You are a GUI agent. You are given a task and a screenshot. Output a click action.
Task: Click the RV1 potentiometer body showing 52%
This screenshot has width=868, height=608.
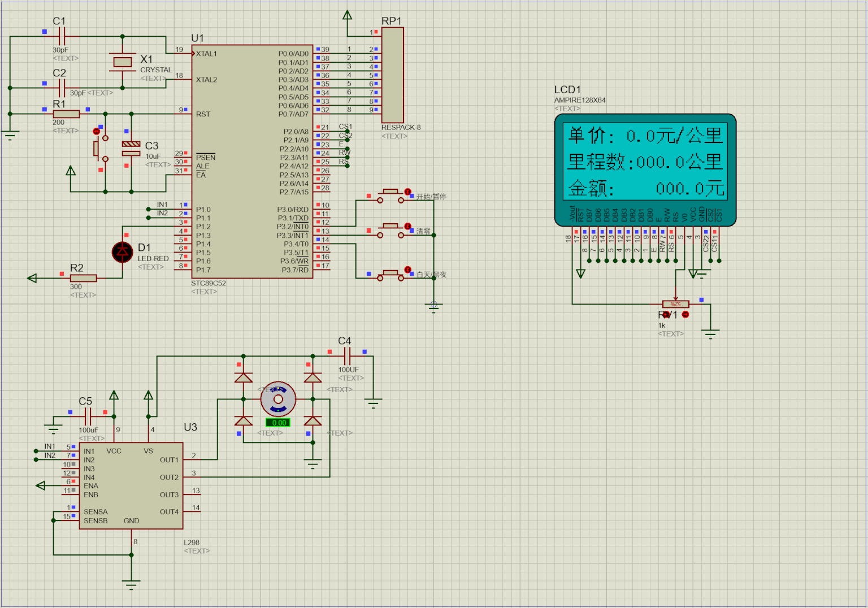(x=675, y=304)
